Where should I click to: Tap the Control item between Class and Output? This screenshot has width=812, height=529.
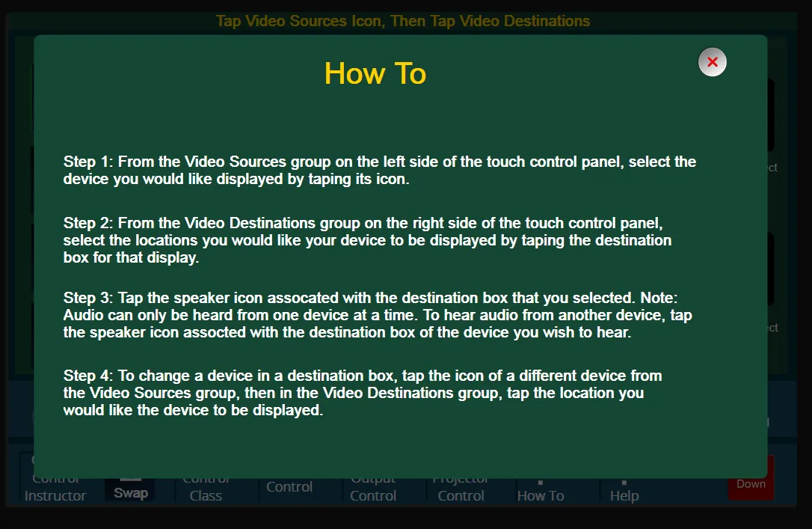(289, 487)
